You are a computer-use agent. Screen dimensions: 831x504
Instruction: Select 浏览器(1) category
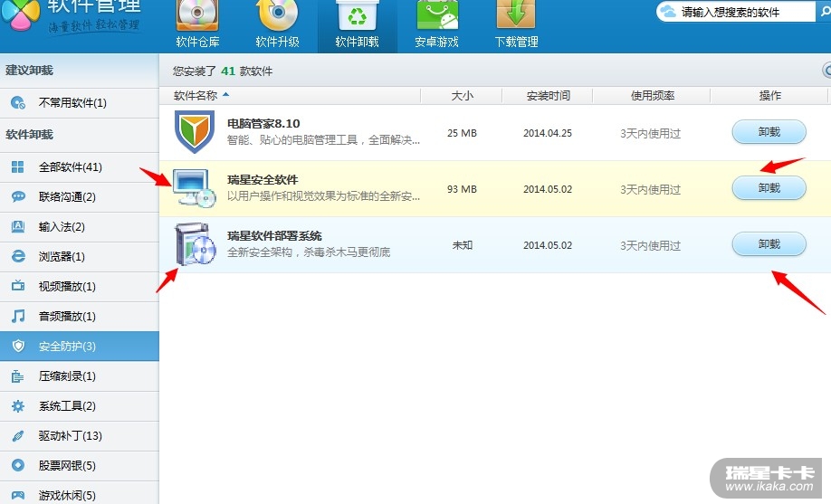pyautogui.click(x=80, y=256)
